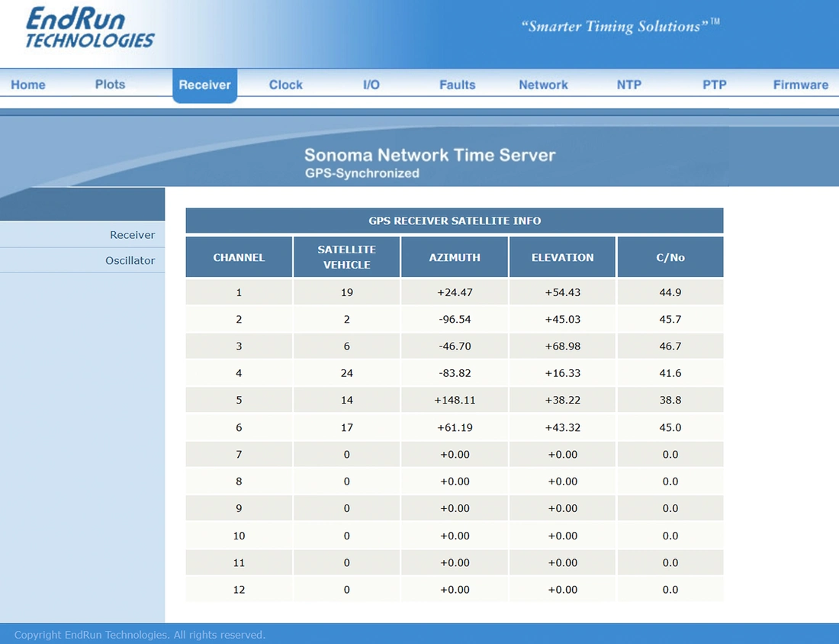The height and width of the screenshot is (644, 839).
Task: Click azimuth value +24.47
Action: coord(455,292)
